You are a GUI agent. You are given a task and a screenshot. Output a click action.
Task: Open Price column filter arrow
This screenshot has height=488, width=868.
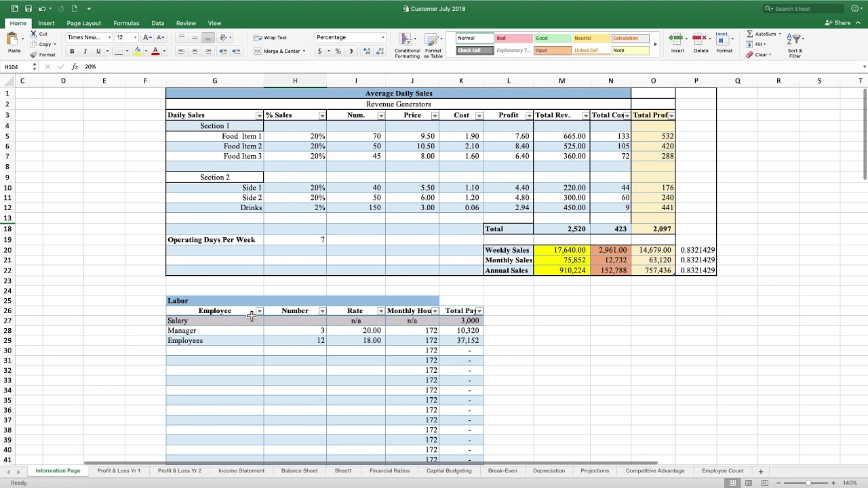click(x=434, y=115)
